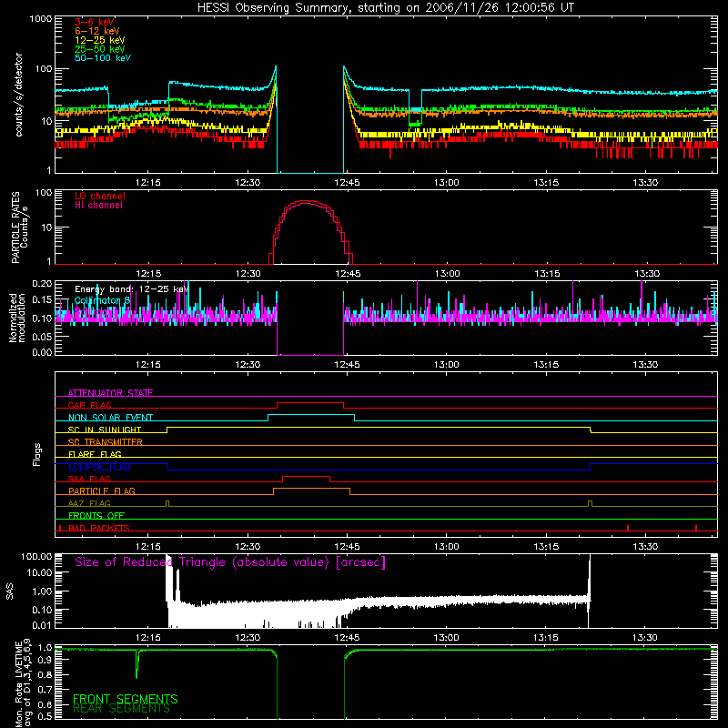Screen dimensions: 728x728
Task: Click the 100.00 value on SAS axis
Action: 36,556
